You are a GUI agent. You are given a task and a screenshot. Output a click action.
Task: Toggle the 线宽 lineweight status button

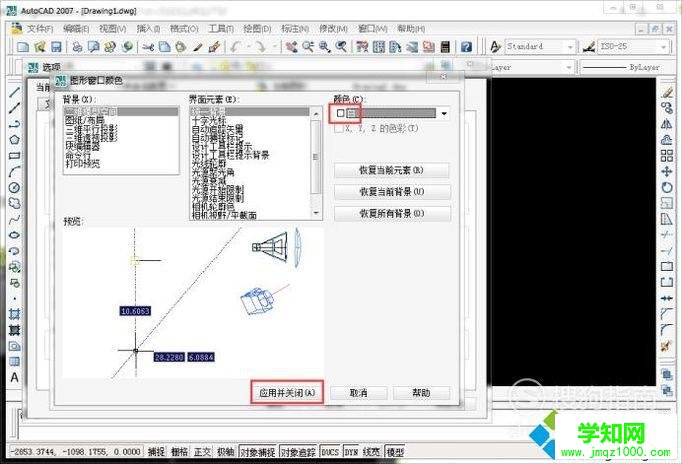tap(371, 452)
